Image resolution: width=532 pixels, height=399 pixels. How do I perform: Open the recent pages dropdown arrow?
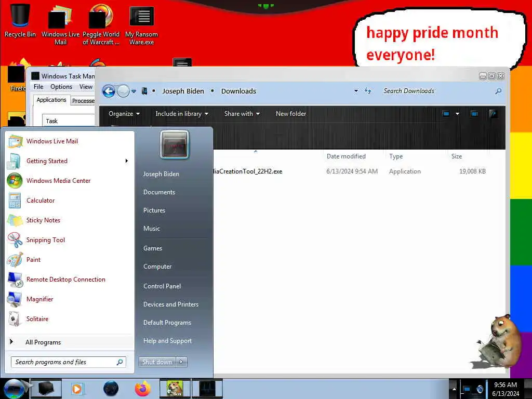coord(134,91)
